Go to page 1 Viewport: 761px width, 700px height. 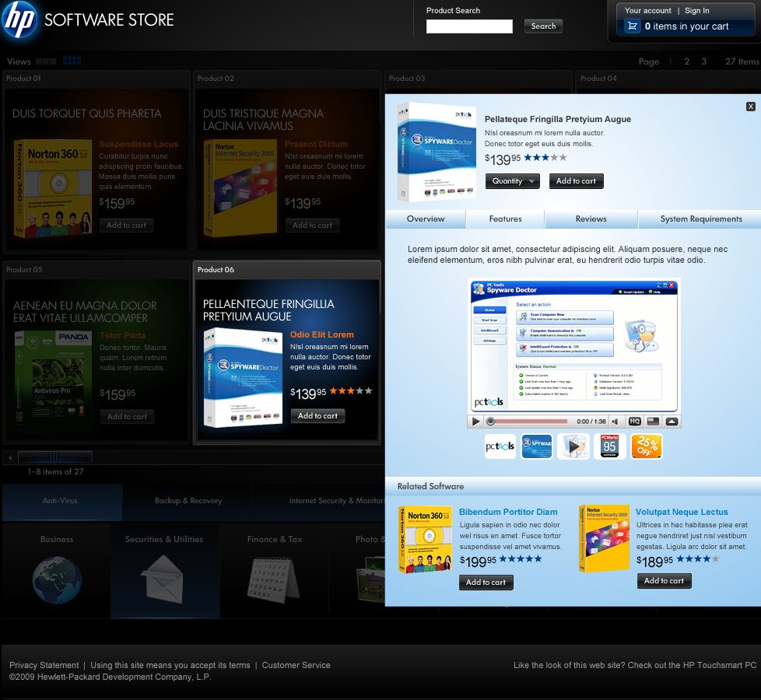click(x=670, y=61)
